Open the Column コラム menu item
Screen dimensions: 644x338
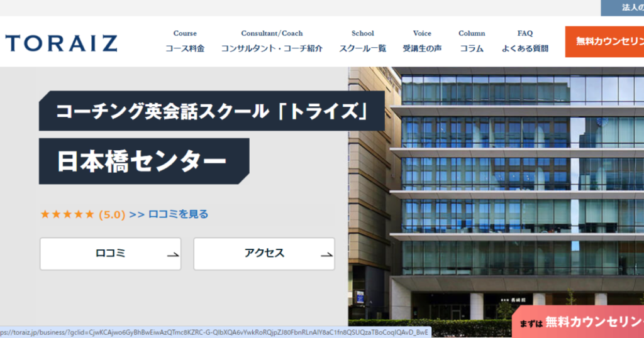pyautogui.click(x=472, y=41)
